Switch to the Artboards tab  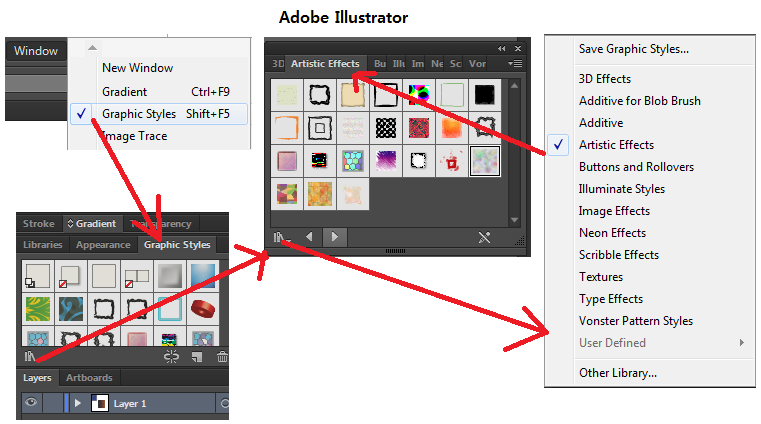coord(89,377)
